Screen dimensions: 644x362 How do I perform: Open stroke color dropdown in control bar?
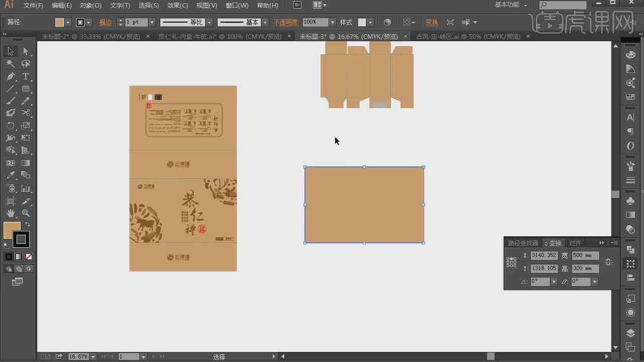[x=89, y=22]
